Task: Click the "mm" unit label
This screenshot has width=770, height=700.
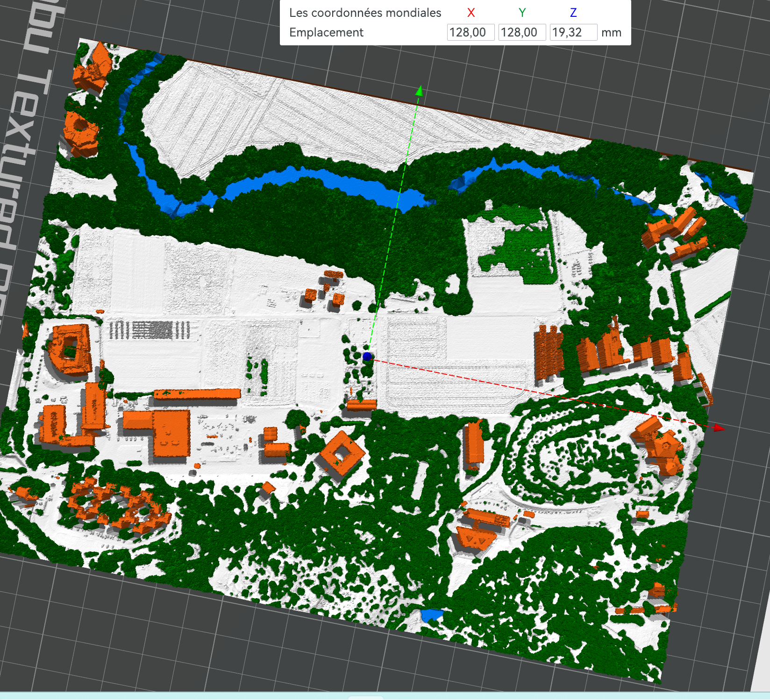Action: click(x=612, y=33)
